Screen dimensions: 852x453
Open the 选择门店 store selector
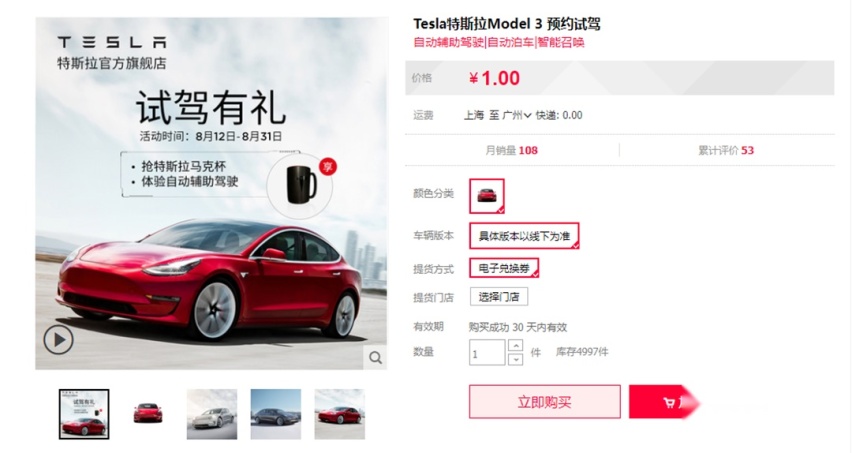click(x=499, y=297)
